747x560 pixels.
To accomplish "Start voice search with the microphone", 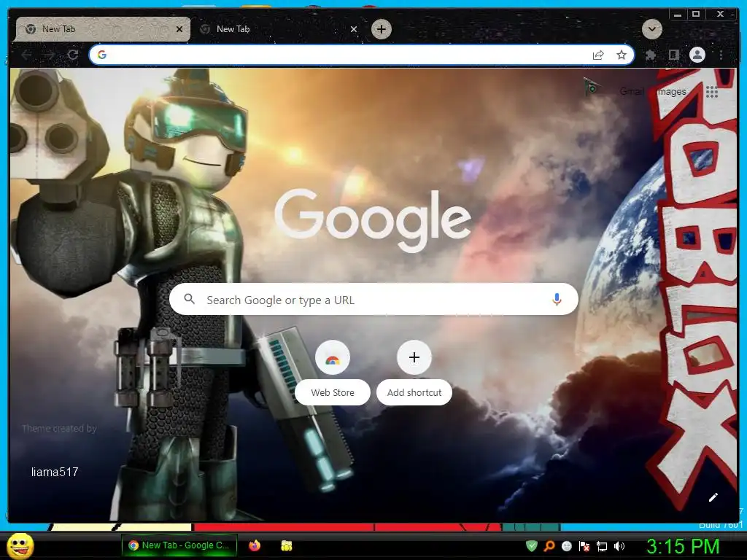I will 557,299.
